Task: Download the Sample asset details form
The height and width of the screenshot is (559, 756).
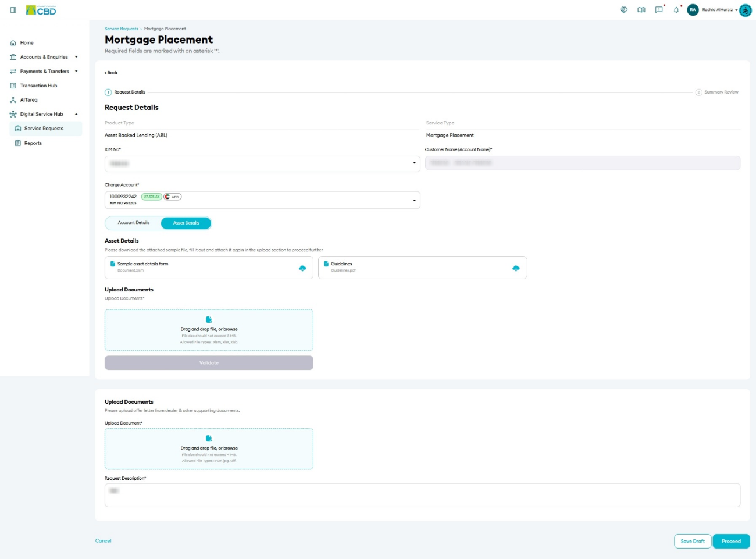Action: pos(302,268)
